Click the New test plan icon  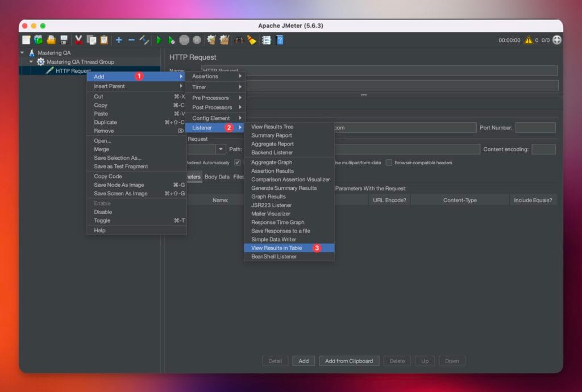[x=26, y=40]
